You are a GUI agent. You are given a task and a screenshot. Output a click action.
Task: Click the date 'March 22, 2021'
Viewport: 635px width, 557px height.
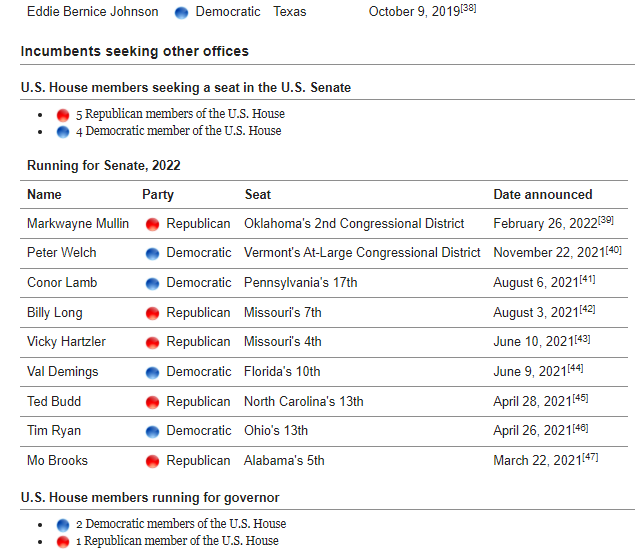[538, 461]
